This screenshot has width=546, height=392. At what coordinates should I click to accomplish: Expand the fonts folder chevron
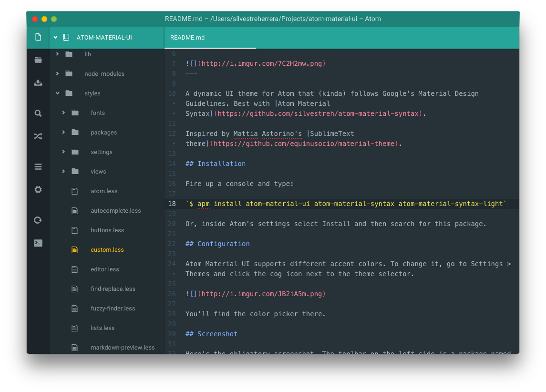click(63, 113)
